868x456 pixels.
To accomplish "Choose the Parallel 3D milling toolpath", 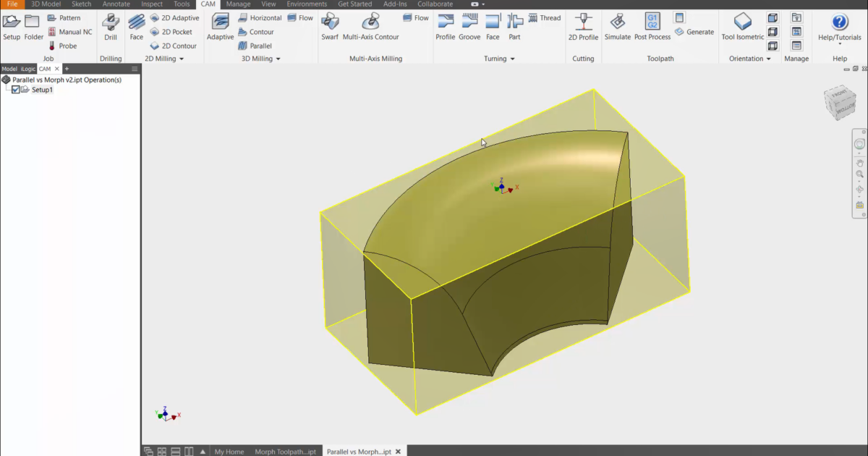I will (x=259, y=46).
